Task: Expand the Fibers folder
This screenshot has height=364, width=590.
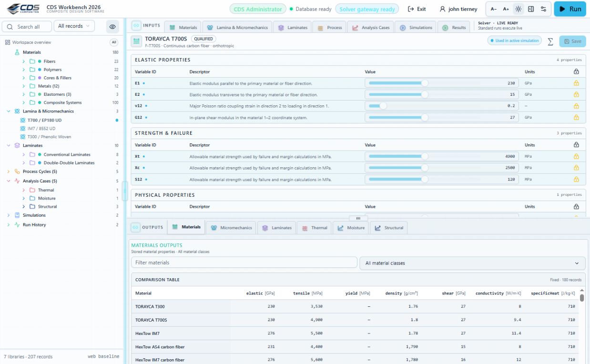Action: [x=23, y=61]
